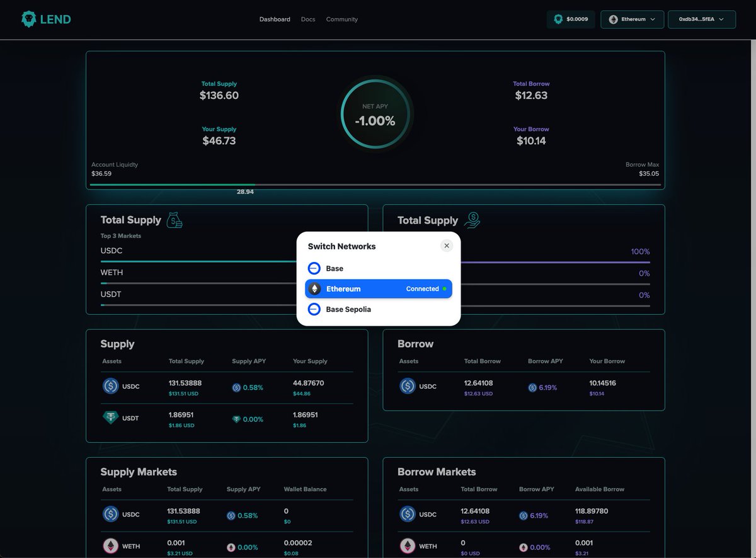The height and width of the screenshot is (558, 756).
Task: Click the Ethereum icon in the header network button
Action: (x=614, y=20)
